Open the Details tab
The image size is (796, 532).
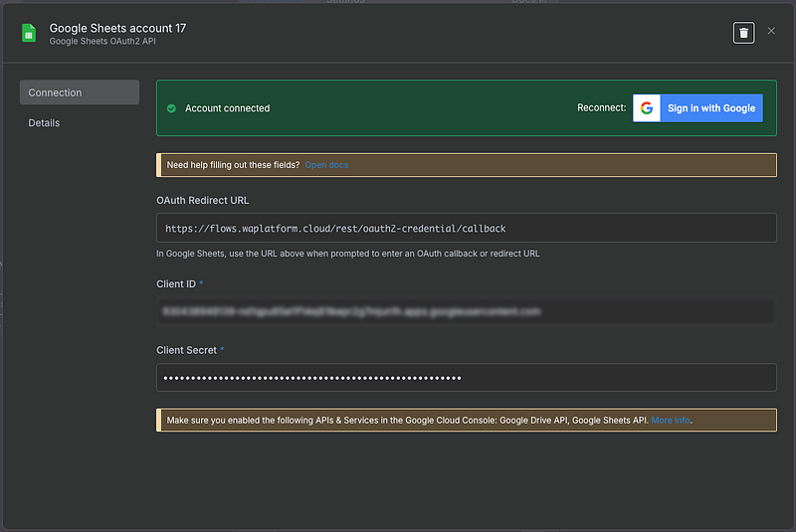(x=45, y=123)
